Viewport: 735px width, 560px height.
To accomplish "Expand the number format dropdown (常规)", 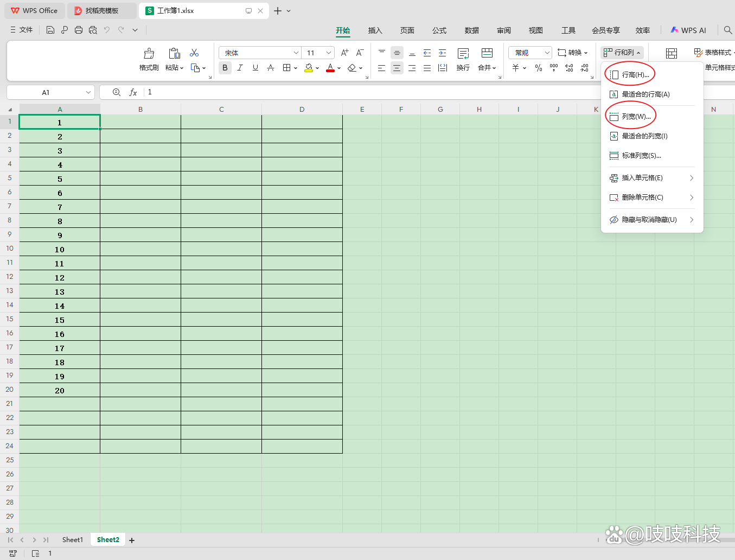I will (x=547, y=53).
